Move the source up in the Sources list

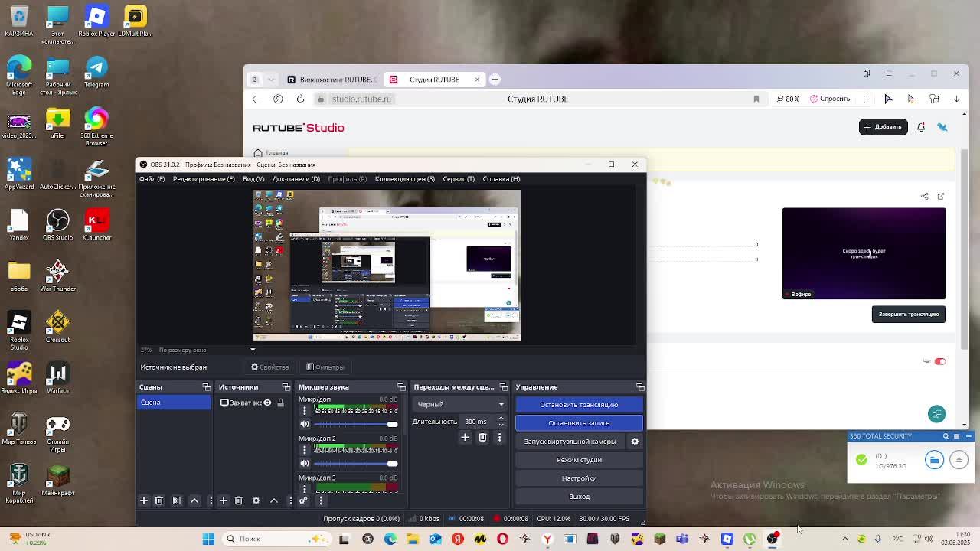(x=274, y=500)
